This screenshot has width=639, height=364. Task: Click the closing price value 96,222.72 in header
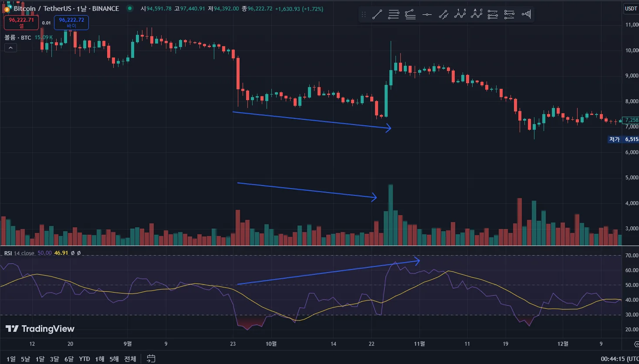(x=260, y=9)
